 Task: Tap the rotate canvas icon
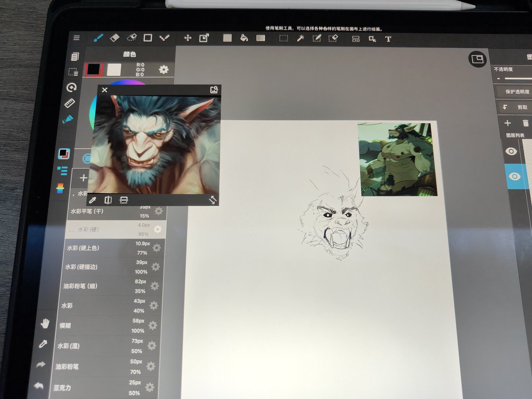tap(71, 87)
